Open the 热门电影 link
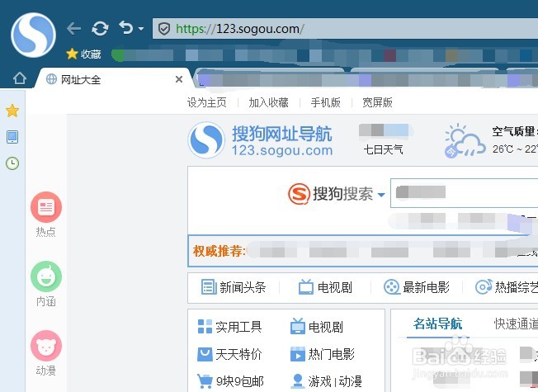This screenshot has height=392, width=538. click(x=332, y=354)
